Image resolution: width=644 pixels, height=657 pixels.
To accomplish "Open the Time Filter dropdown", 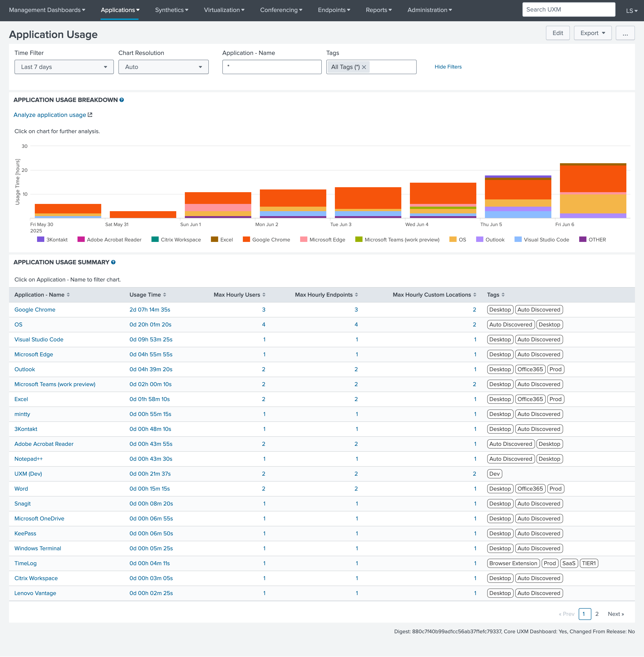I will 64,67.
